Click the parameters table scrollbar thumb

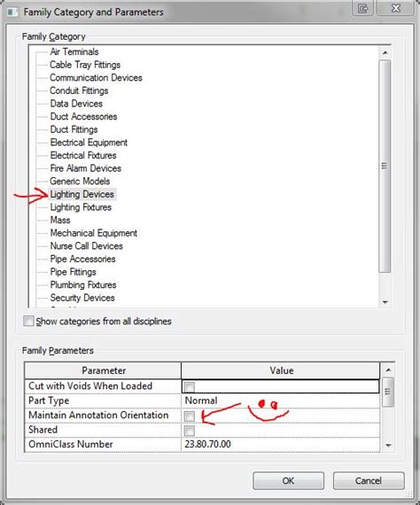[388, 392]
